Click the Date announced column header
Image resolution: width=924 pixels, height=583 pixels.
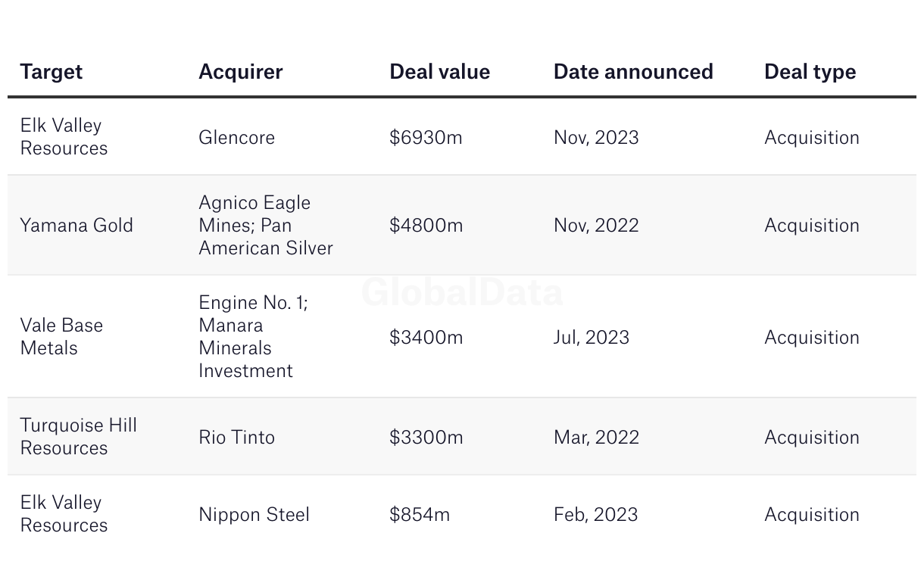coord(634,72)
